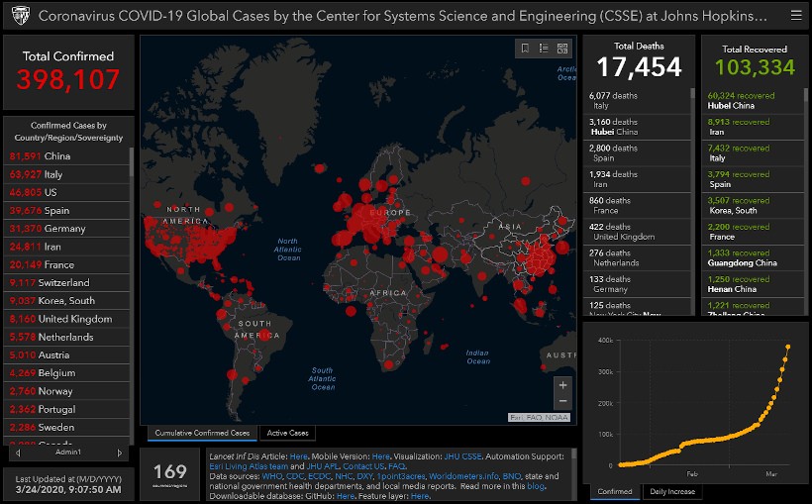The image size is (812, 504).
Task: Open the Worldometers.info data source link
Action: tap(463, 476)
